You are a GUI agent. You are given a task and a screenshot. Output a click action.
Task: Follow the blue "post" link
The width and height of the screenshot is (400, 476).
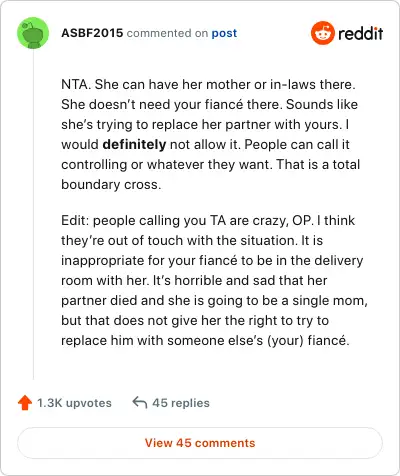click(224, 33)
